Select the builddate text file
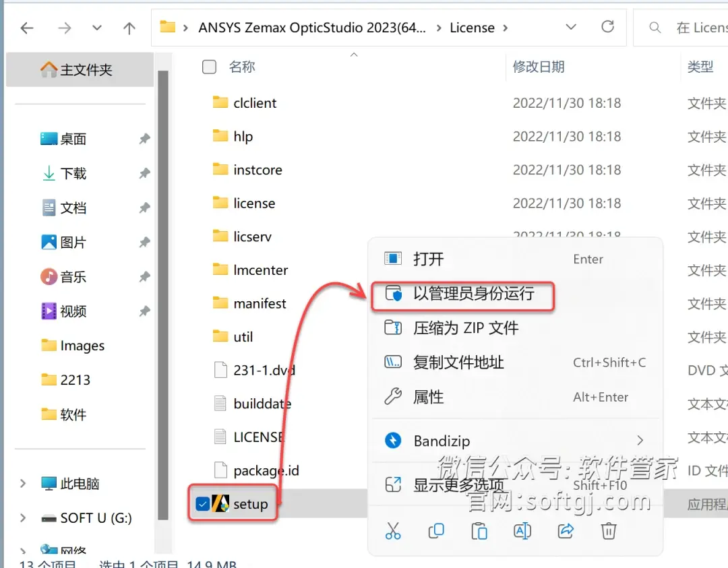The height and width of the screenshot is (568, 728). (x=262, y=404)
